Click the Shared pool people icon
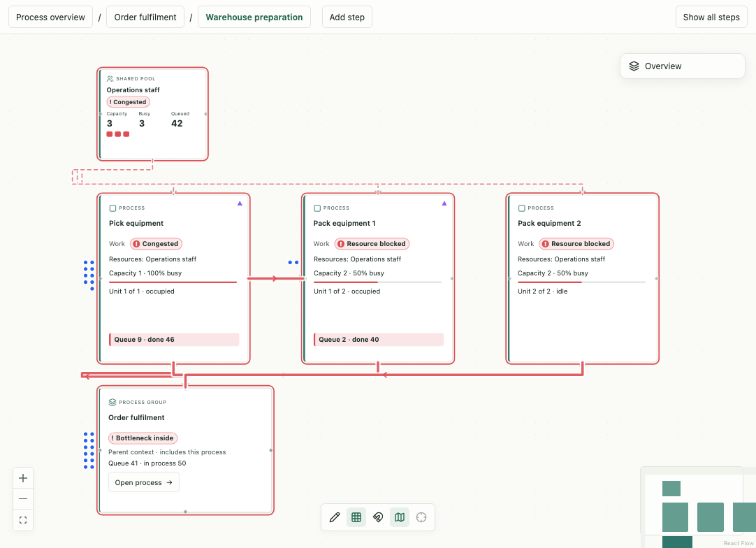The height and width of the screenshot is (548, 756). pos(110,78)
